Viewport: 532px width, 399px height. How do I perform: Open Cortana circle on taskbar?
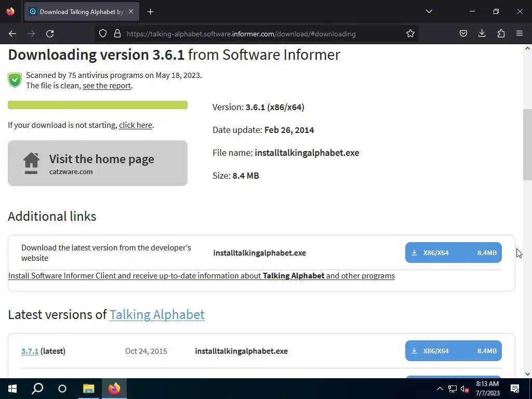click(62, 389)
